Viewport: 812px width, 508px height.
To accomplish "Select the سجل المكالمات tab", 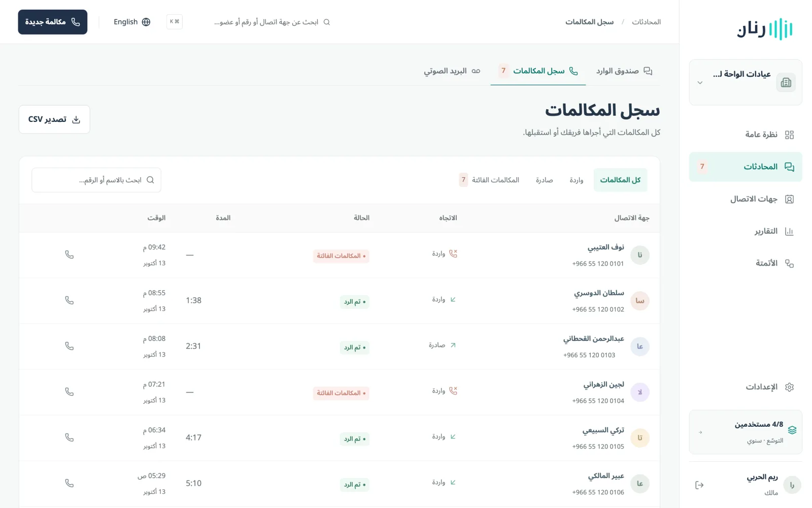I will tap(538, 71).
